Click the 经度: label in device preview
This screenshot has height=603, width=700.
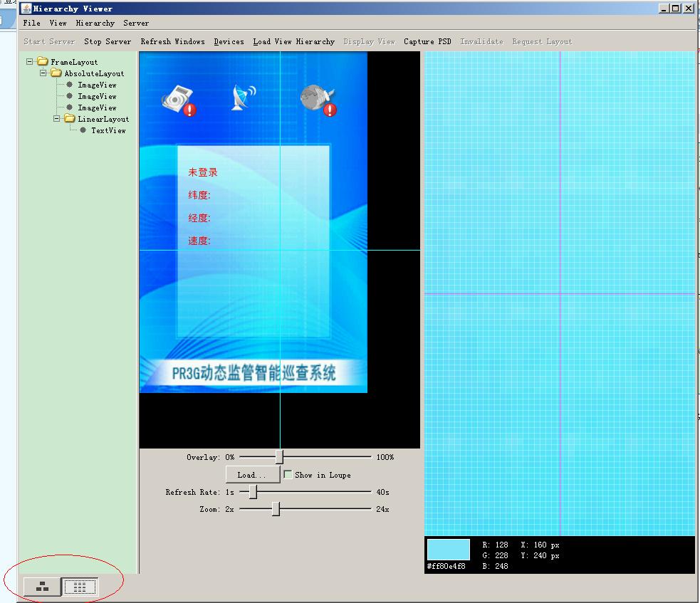(x=199, y=218)
